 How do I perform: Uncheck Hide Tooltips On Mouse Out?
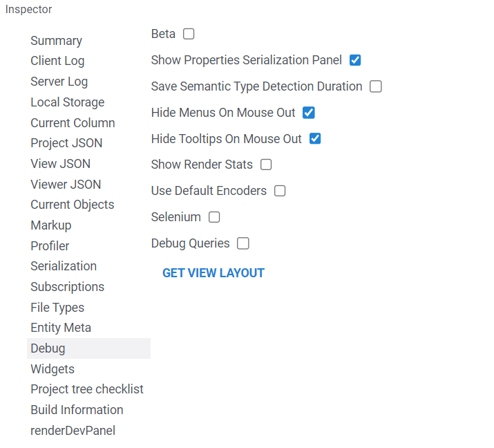click(x=315, y=139)
